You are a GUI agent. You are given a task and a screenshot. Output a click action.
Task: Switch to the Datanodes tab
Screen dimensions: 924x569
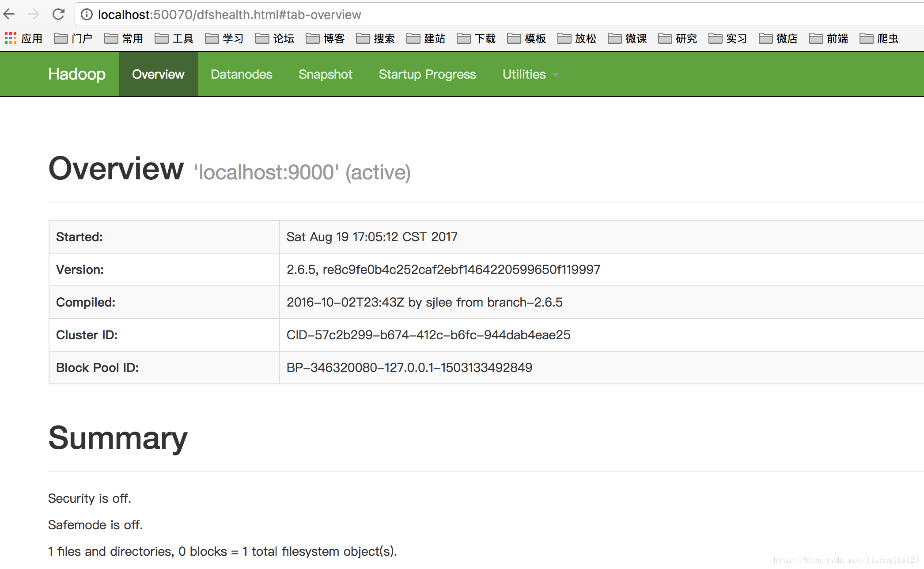pos(242,74)
